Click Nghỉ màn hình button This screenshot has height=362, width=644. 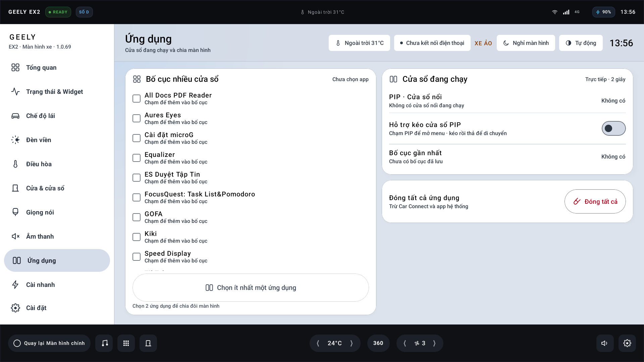pos(526,43)
